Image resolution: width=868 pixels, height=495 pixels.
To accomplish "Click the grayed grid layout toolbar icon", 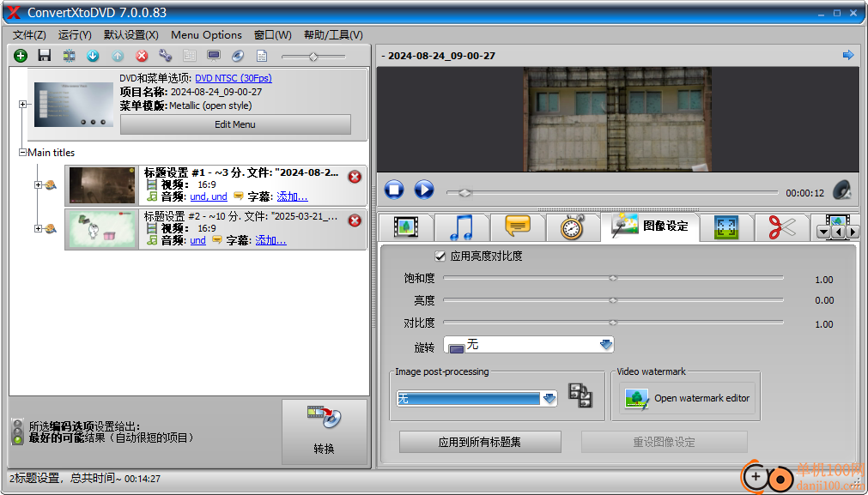I will (190, 55).
